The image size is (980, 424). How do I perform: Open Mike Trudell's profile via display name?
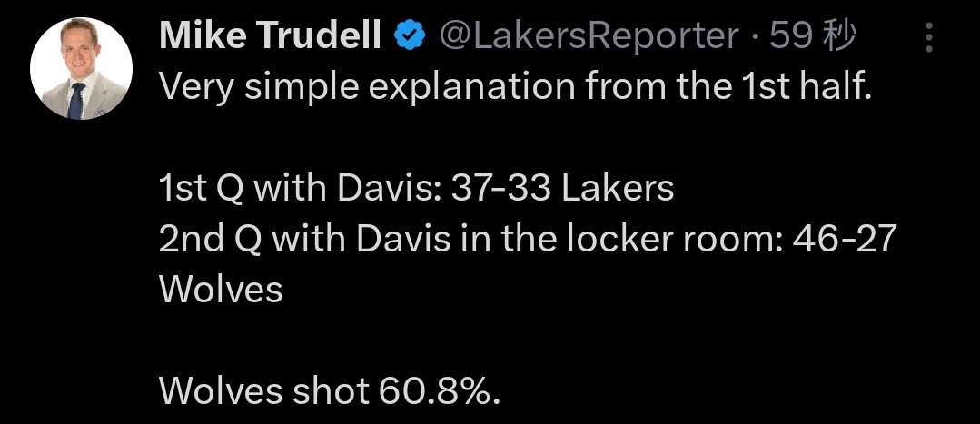[271, 36]
